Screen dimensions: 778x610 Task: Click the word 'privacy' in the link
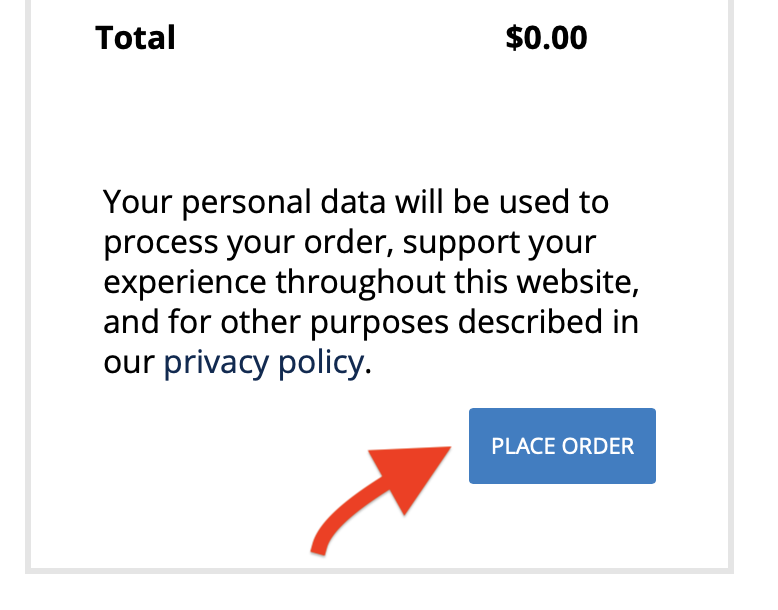point(216,363)
